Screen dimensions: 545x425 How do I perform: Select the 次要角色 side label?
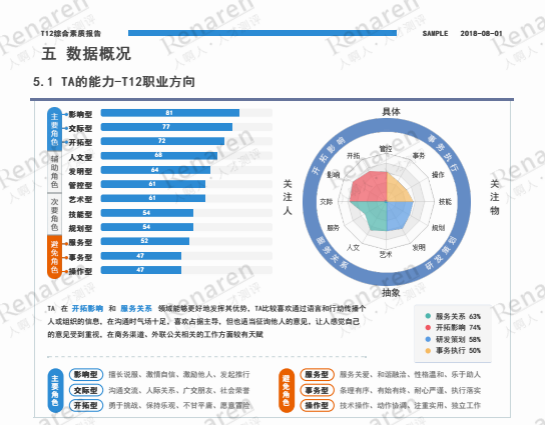coord(54,214)
